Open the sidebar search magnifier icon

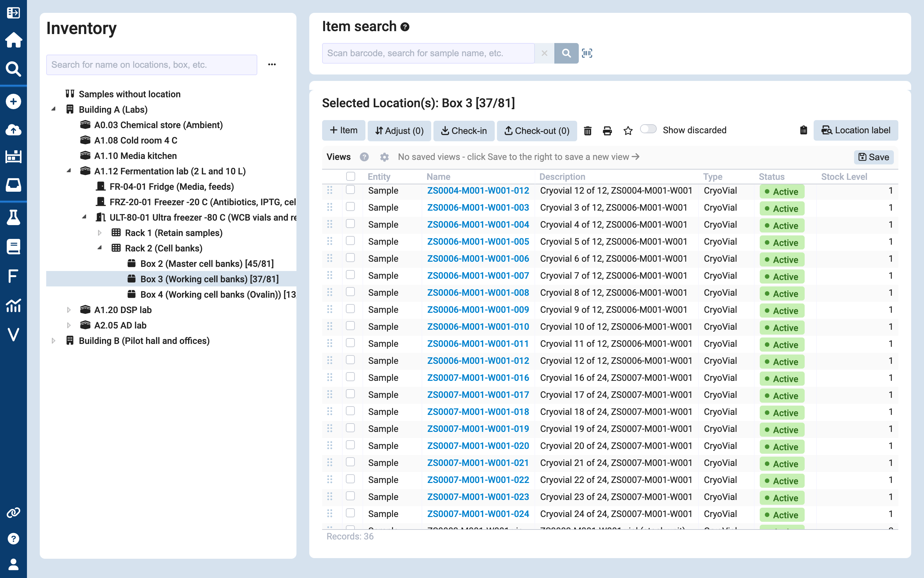(13, 69)
